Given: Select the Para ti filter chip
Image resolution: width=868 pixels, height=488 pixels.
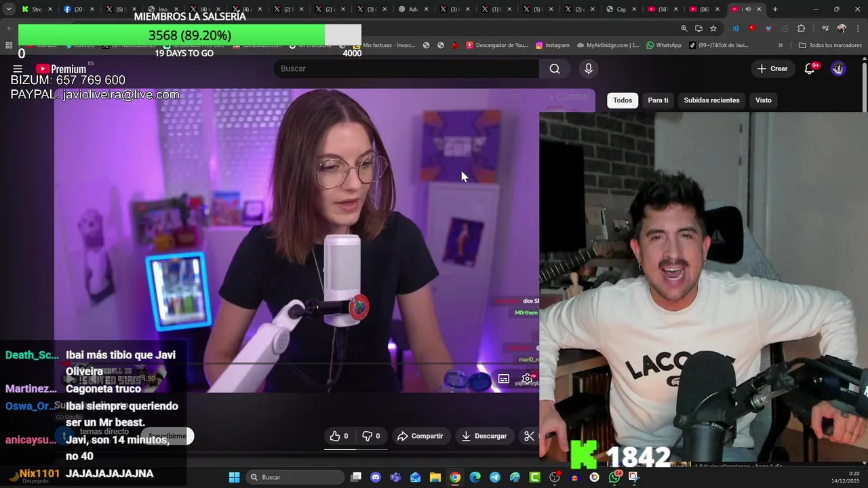Looking at the screenshot, I should [658, 100].
